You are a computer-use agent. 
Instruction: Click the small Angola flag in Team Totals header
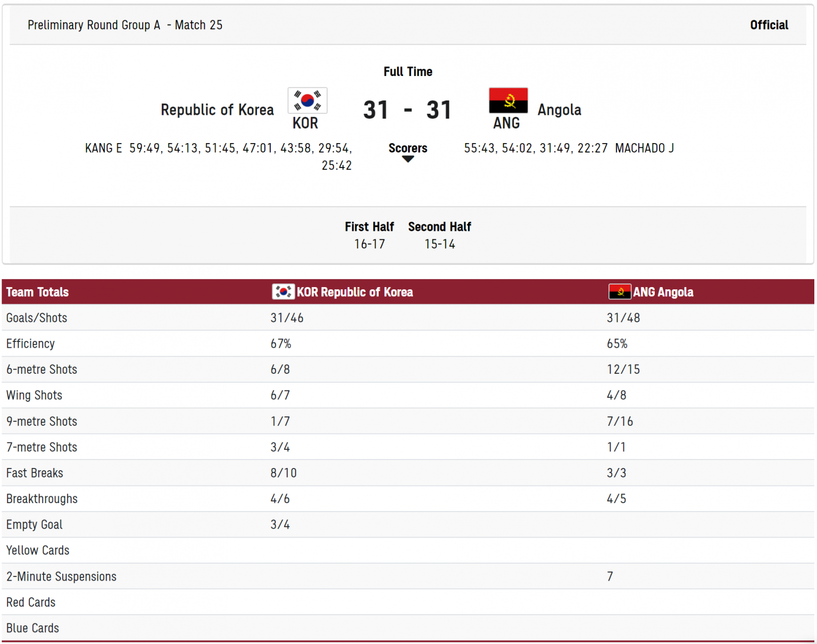(x=620, y=291)
